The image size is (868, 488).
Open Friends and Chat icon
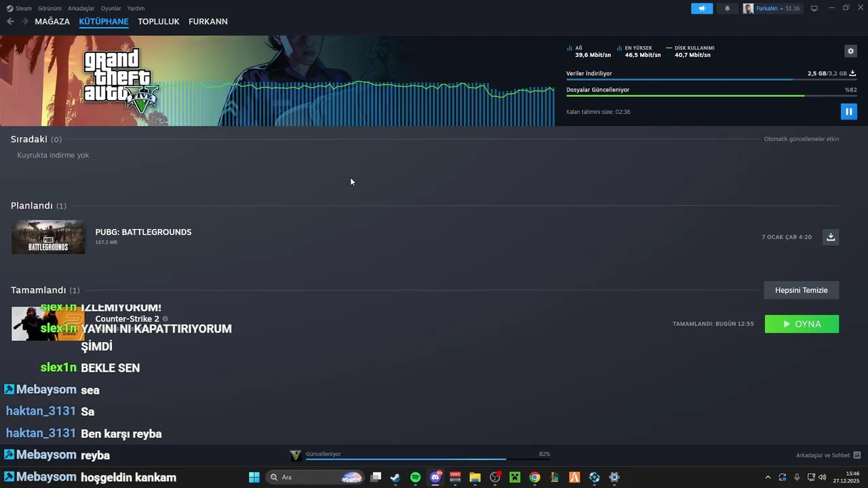[857, 455]
